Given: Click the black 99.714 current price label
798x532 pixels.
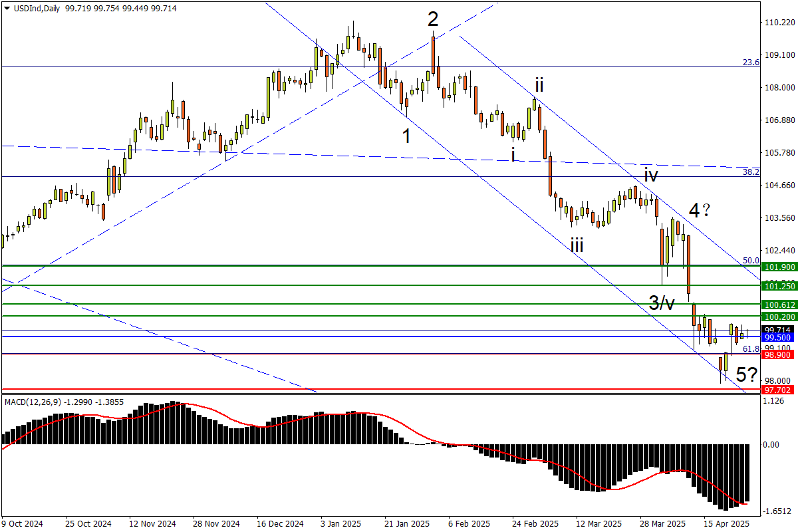Looking at the screenshot, I should click(777, 330).
